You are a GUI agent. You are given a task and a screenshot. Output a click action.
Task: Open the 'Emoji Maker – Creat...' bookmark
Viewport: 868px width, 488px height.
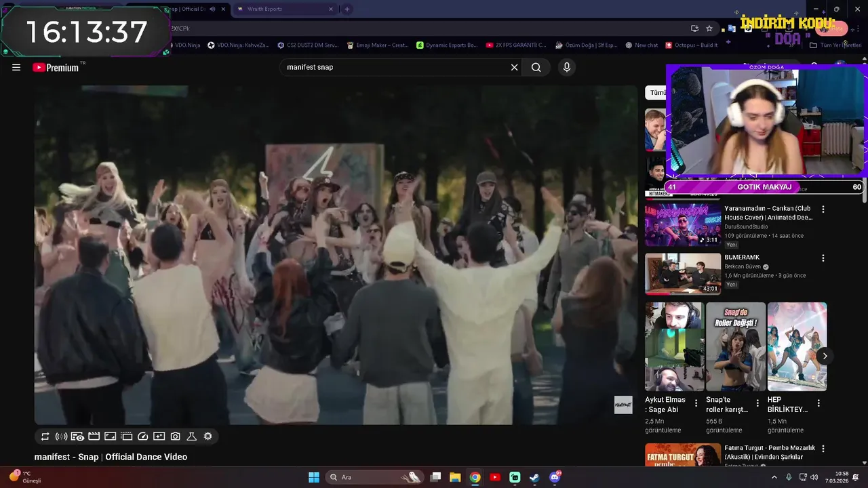click(x=377, y=45)
